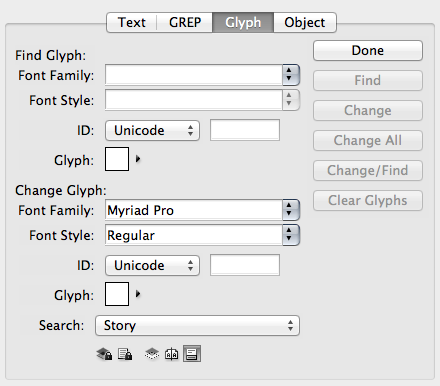The width and height of the screenshot is (440, 386).
Task: Click the Find Glyph preview box
Action: pos(117,159)
